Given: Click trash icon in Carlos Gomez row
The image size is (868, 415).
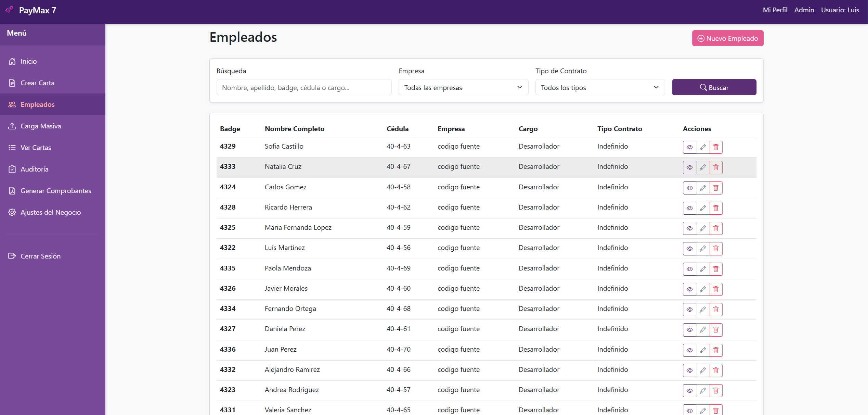Looking at the screenshot, I should (x=715, y=188).
